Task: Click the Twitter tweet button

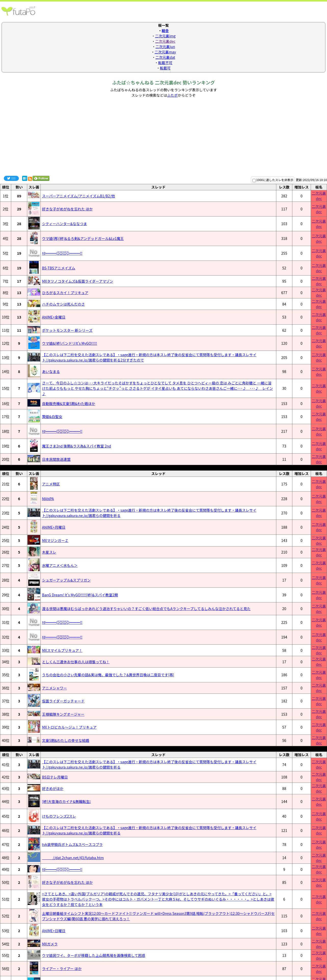Action: tap(11, 178)
